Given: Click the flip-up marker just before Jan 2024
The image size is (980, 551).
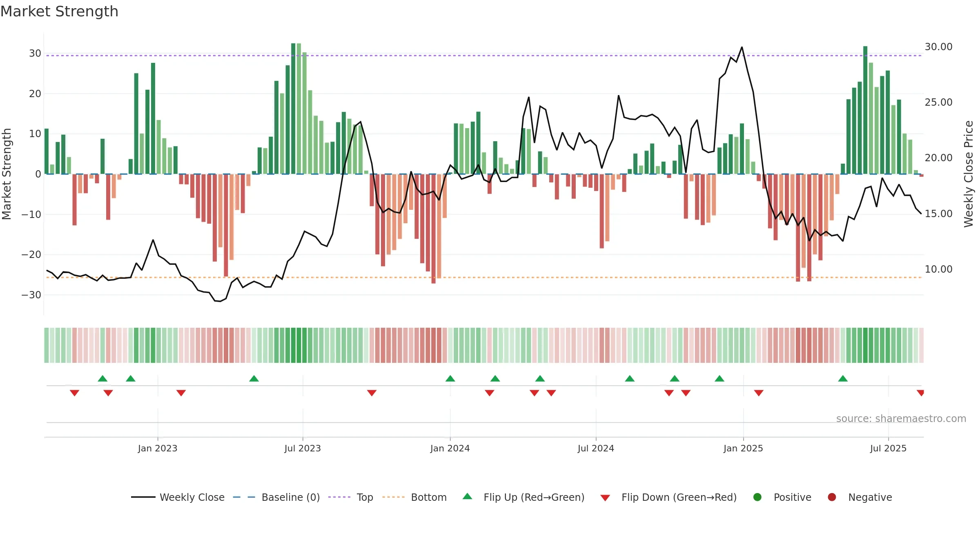Looking at the screenshot, I should point(450,378).
